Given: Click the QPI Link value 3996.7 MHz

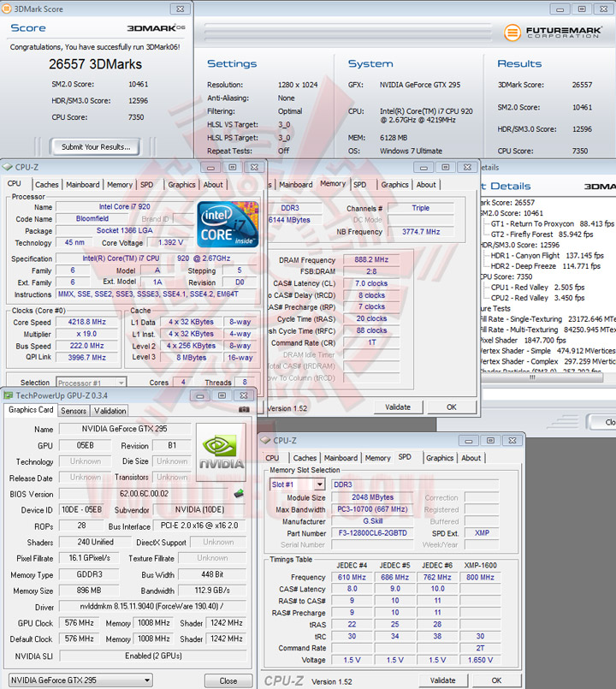Looking at the screenshot, I should click(x=87, y=358).
